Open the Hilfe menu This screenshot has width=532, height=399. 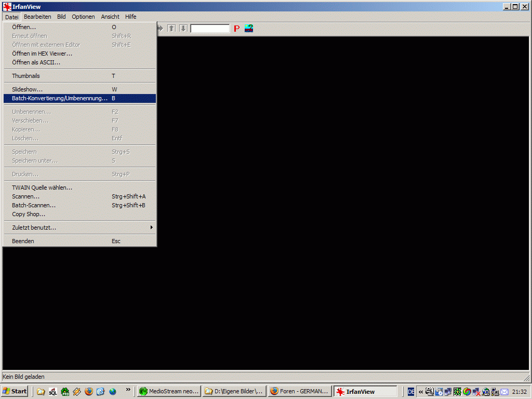130,17
